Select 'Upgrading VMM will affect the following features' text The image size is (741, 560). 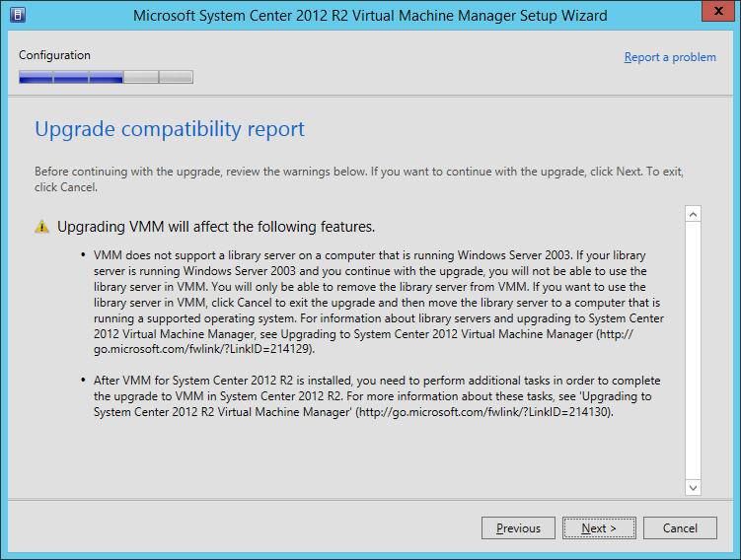pyautogui.click(x=216, y=227)
